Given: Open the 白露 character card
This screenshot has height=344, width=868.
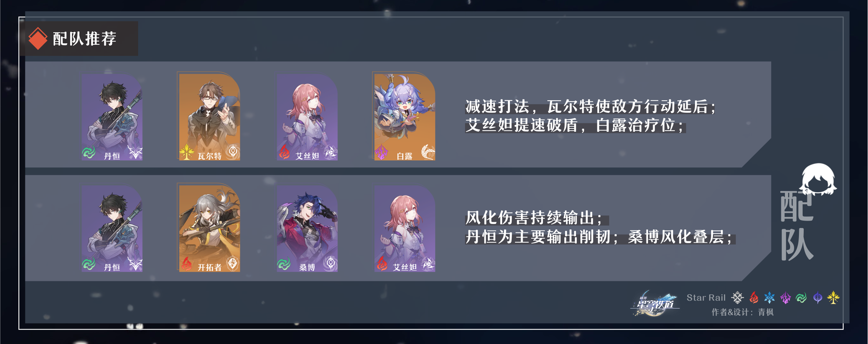Looking at the screenshot, I should pyautogui.click(x=404, y=117).
